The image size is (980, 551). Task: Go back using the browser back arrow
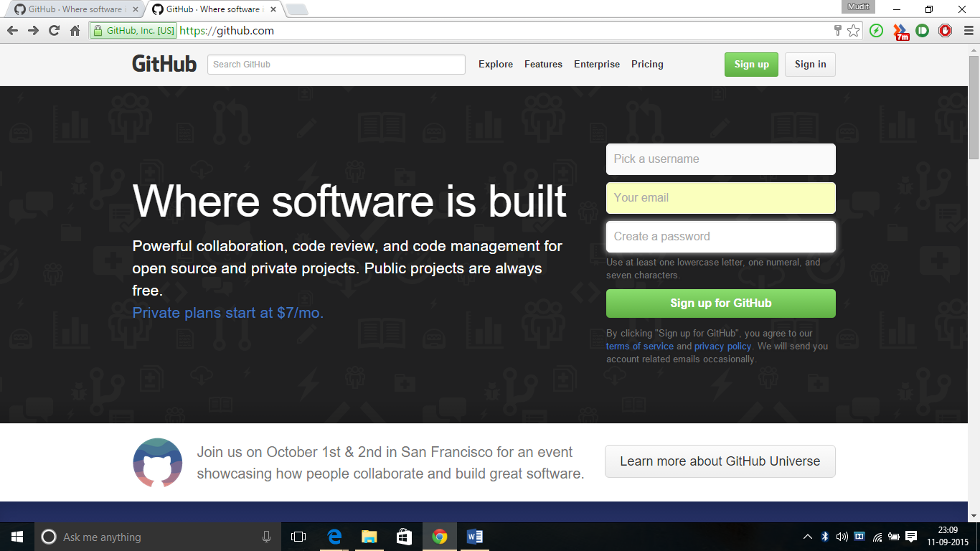coord(12,30)
